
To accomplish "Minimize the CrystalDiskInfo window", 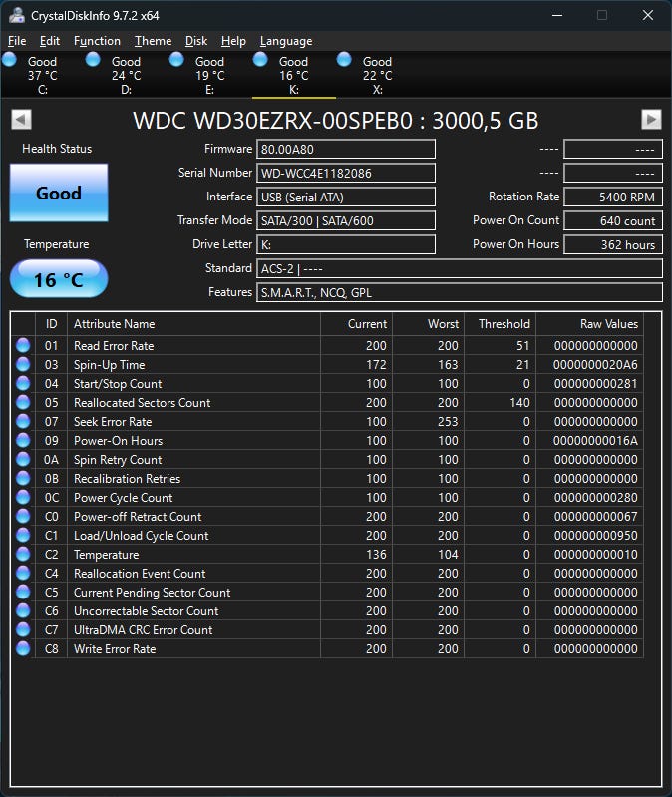I will (557, 15).
